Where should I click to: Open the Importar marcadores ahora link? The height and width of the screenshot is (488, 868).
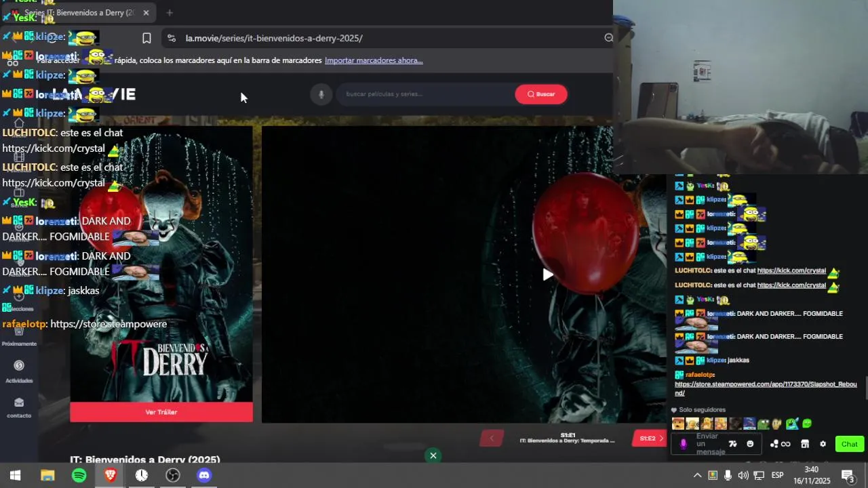tap(374, 60)
